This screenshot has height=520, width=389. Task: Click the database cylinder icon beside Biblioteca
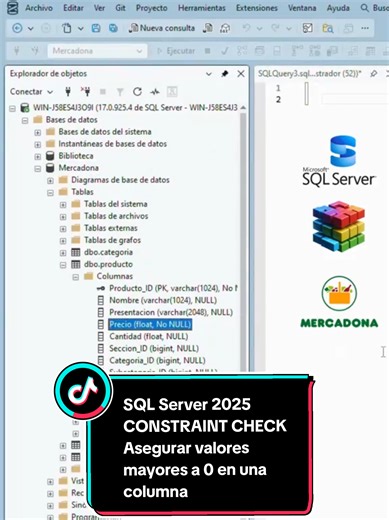pyautogui.click(x=50, y=156)
